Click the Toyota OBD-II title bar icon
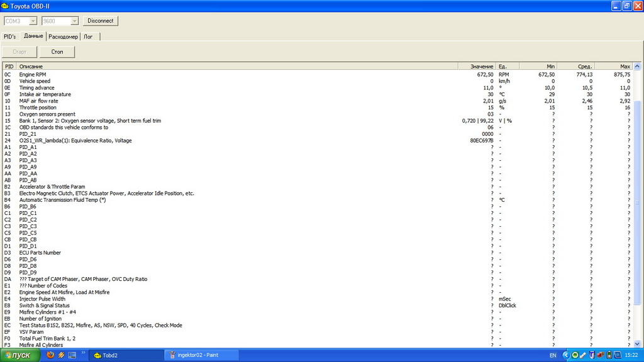The height and width of the screenshot is (362, 644). [x=6, y=6]
